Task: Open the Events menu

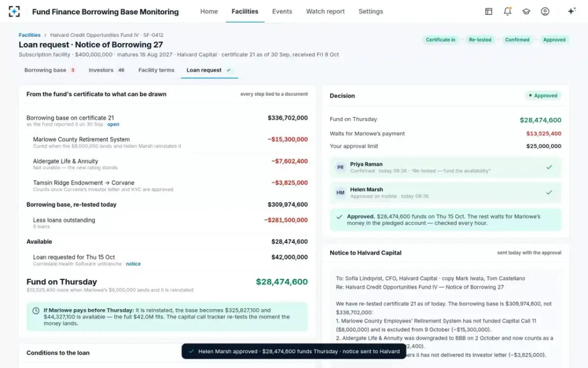Action: point(282,11)
